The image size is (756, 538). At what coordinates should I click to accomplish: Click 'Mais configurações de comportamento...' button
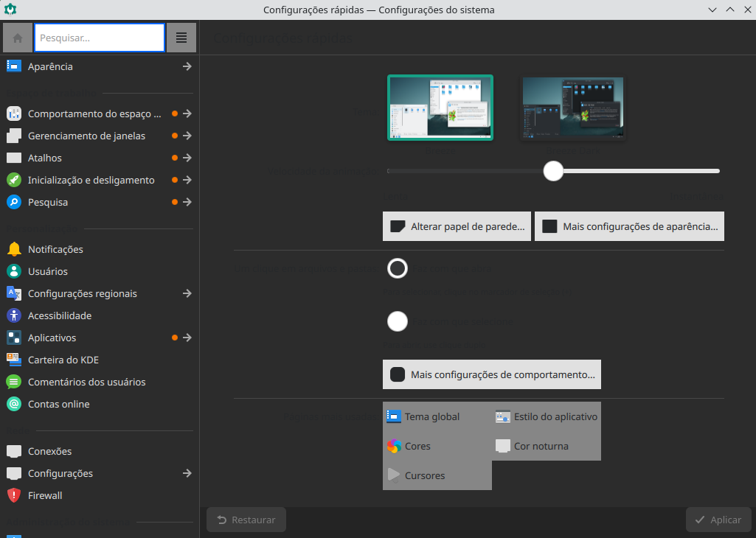[x=492, y=374]
